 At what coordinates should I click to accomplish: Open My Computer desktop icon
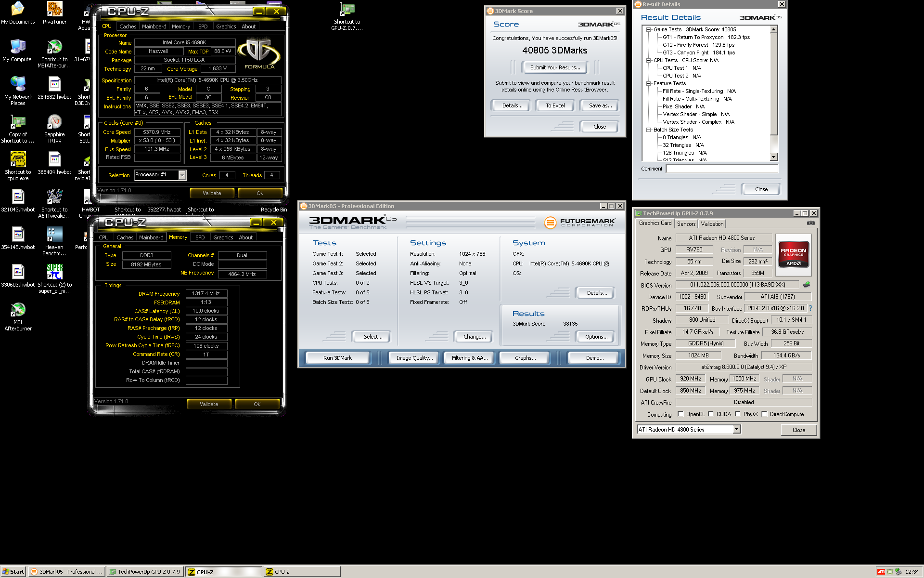18,51
